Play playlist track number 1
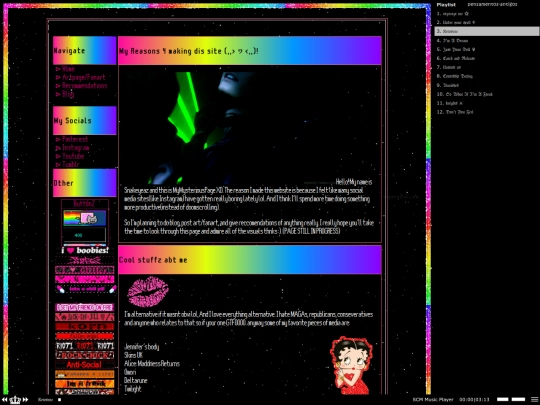The height and width of the screenshot is (405, 540). click(x=487, y=14)
